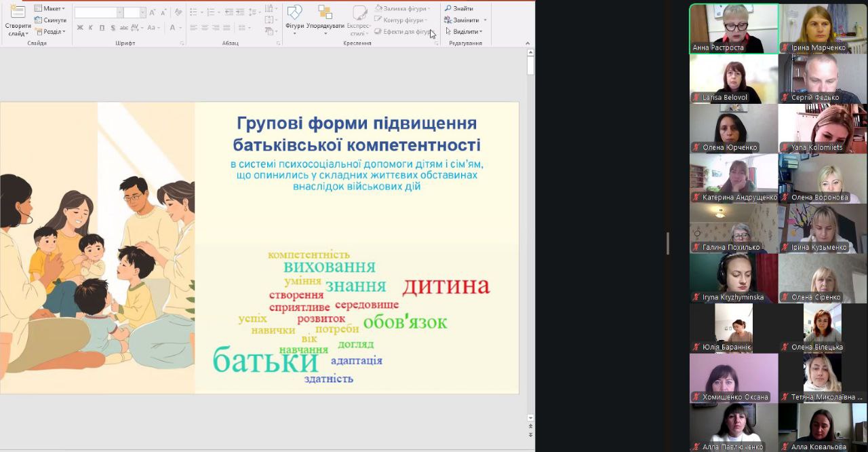This screenshot has width=868, height=452.
Task: Expand the Розділ (Section) dropdown
Action: 50,32
